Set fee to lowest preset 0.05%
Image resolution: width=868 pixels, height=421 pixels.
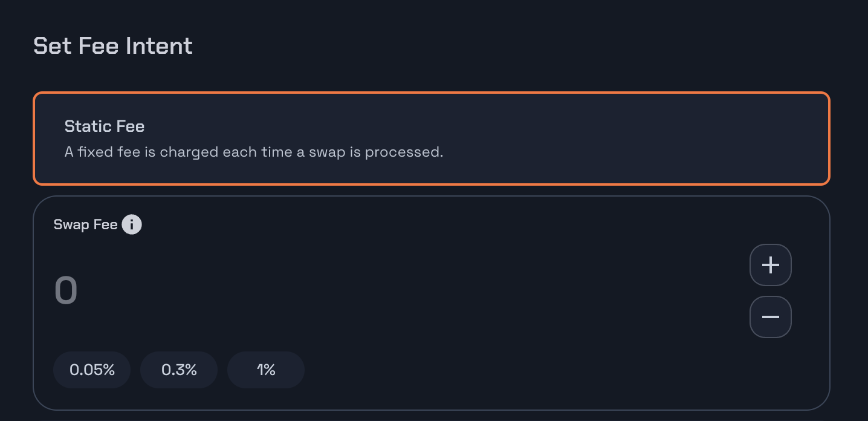click(92, 370)
